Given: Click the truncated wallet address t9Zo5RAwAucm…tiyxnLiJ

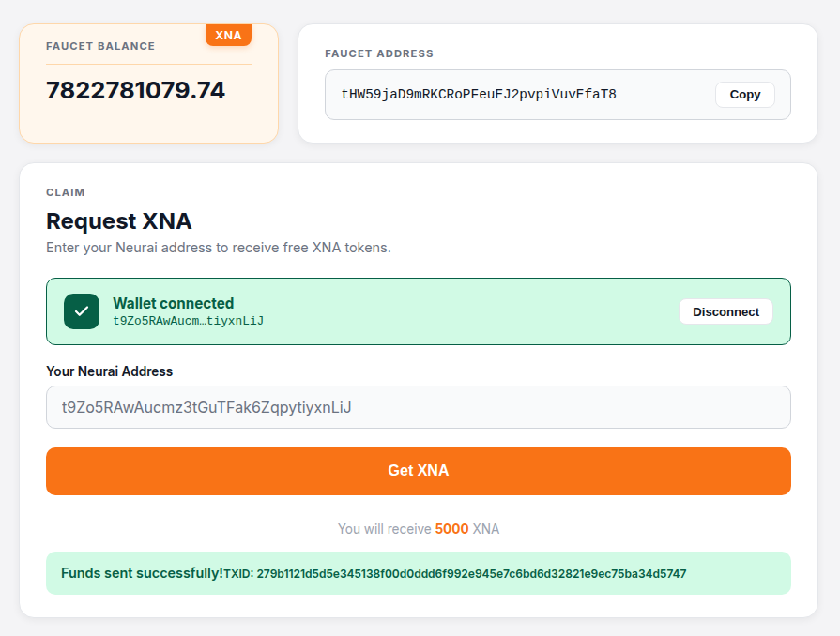Looking at the screenshot, I should pos(188,321).
